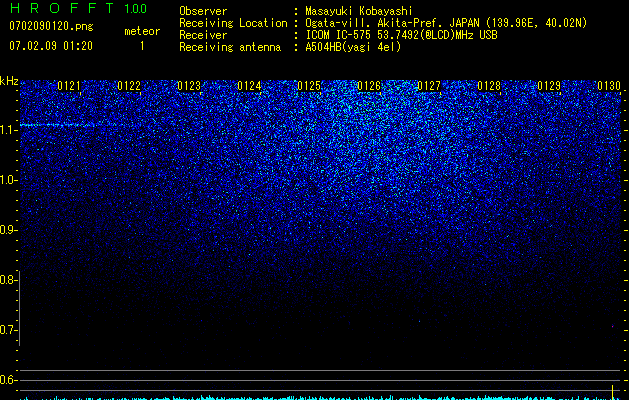Click the 0122 time marker
Screen dimensions: 629x400
(129, 86)
